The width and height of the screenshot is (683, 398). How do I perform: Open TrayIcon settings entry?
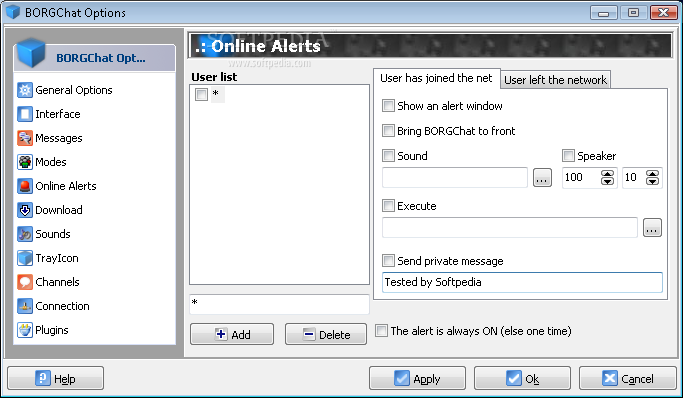point(57,258)
